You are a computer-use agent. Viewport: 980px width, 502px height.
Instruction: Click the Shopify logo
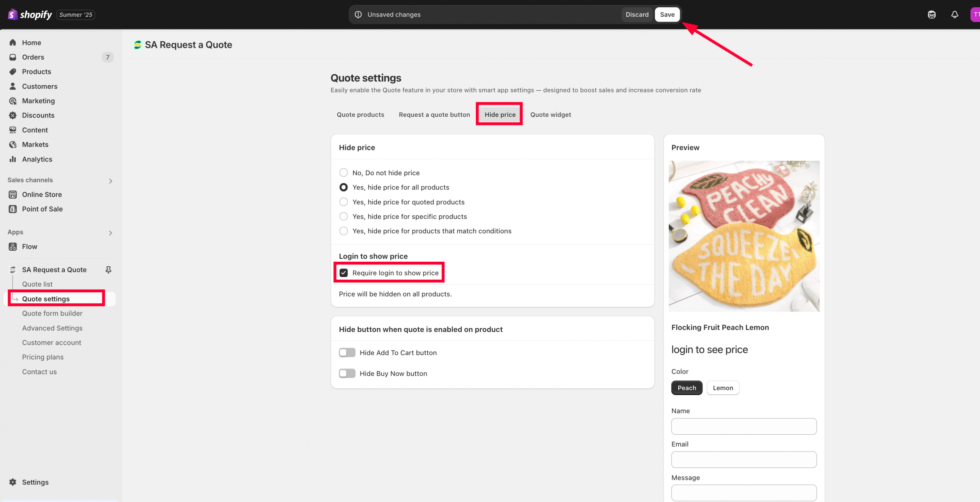(30, 15)
